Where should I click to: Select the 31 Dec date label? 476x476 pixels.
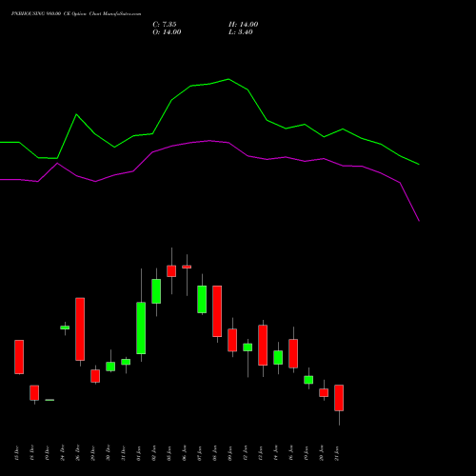pyautogui.click(x=124, y=453)
